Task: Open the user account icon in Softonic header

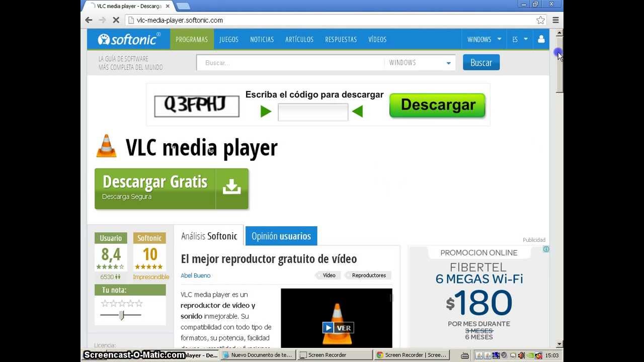Action: [x=541, y=39]
